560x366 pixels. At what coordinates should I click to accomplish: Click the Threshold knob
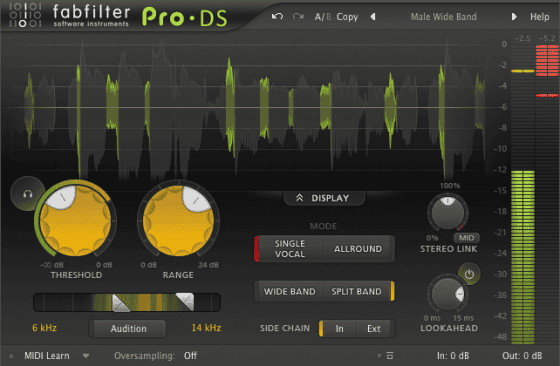point(75,220)
